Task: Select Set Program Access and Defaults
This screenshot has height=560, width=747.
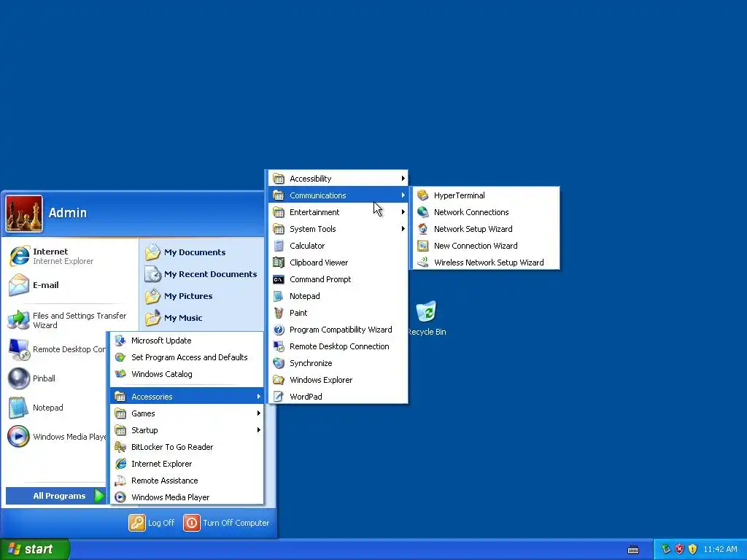Action: [187, 357]
